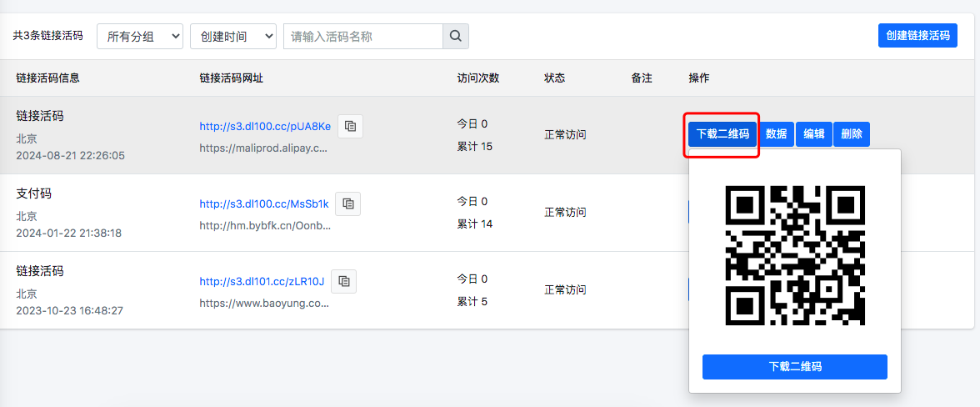Open the s3.dl100.cc/MsSb1k link

tap(264, 203)
